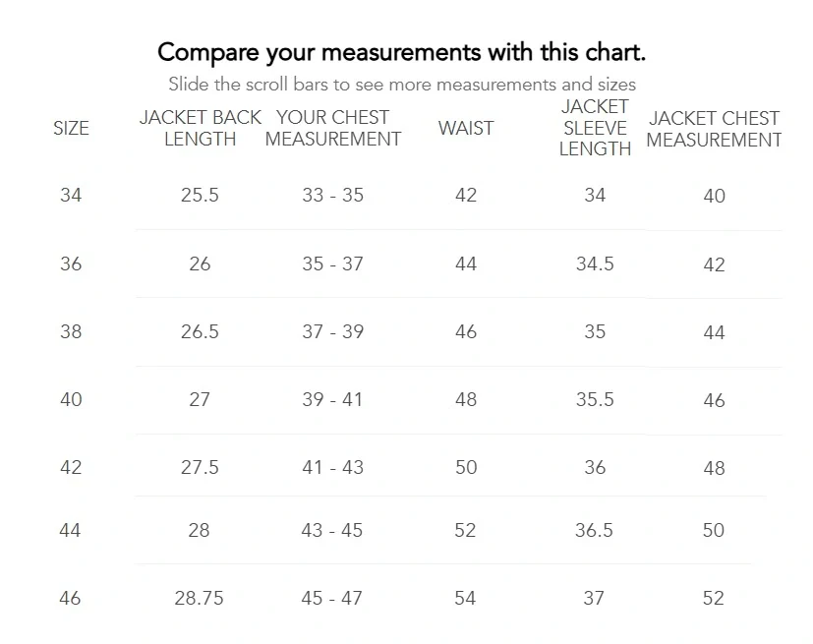Click the 45 - 47 chest range cell

[332, 598]
